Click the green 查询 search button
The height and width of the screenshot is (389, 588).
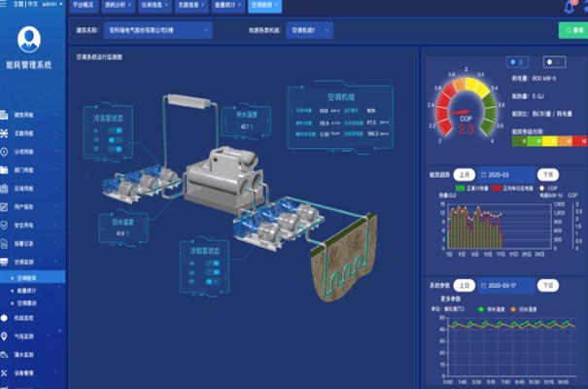[571, 30]
